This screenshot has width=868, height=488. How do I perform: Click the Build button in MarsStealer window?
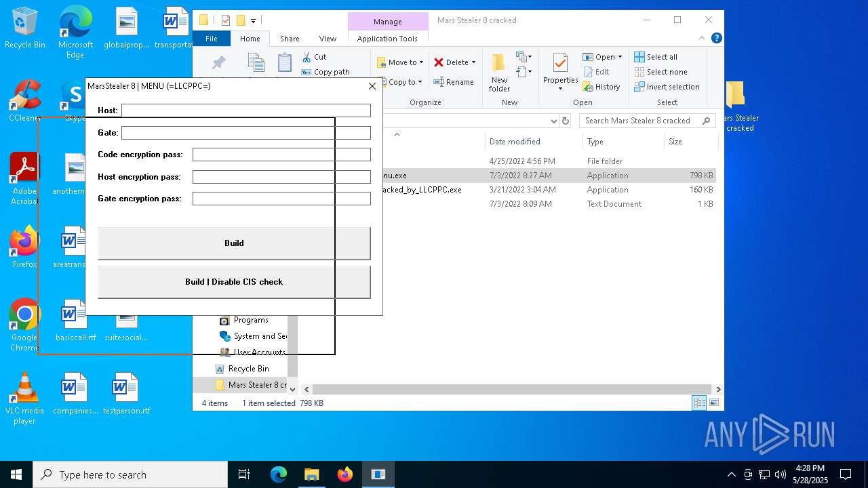coord(234,243)
